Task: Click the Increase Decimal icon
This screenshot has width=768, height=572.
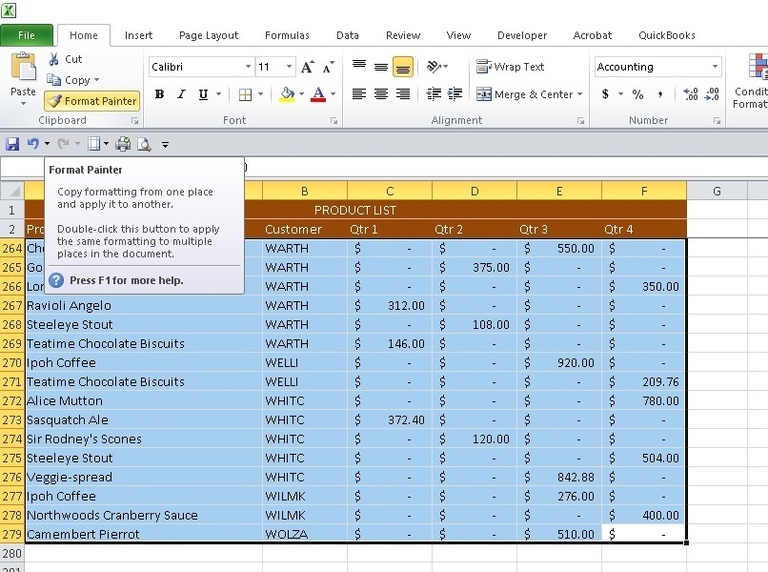Action: (x=690, y=94)
